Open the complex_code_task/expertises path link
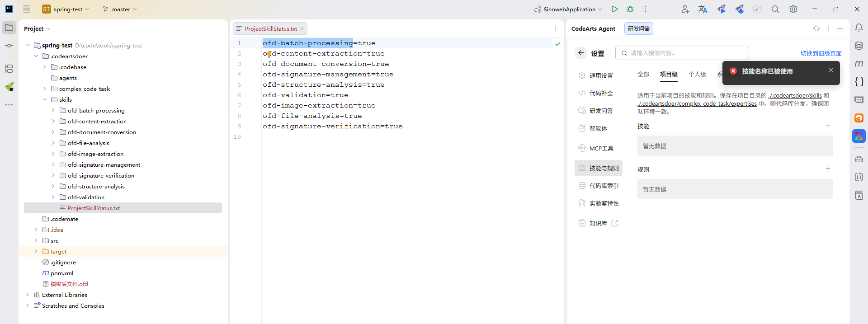 [697, 103]
